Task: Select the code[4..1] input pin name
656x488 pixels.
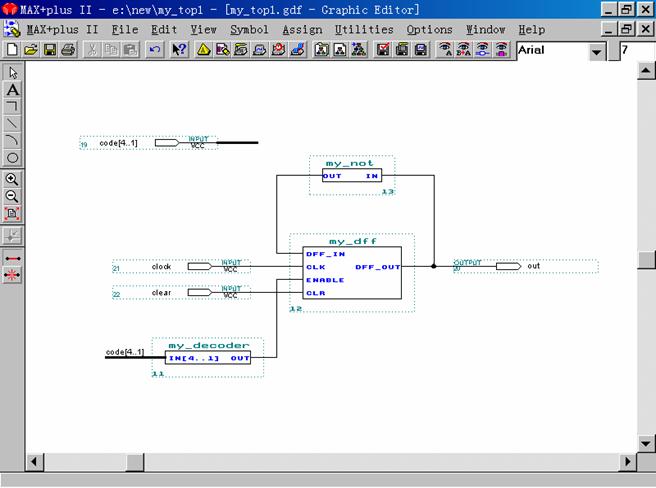Action: pos(118,143)
